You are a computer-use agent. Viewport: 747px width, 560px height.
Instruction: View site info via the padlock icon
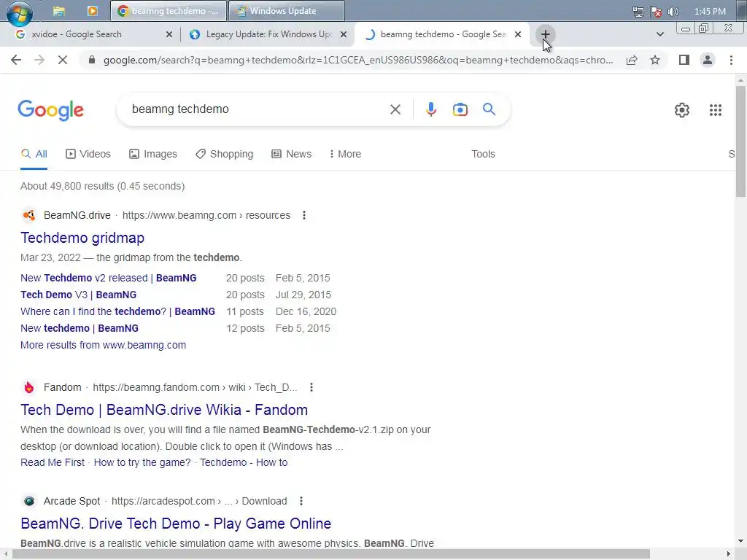(x=92, y=60)
